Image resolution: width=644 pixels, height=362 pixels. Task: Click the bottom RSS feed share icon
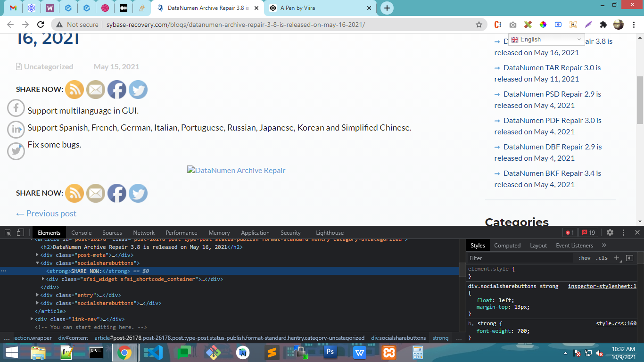[74, 193]
